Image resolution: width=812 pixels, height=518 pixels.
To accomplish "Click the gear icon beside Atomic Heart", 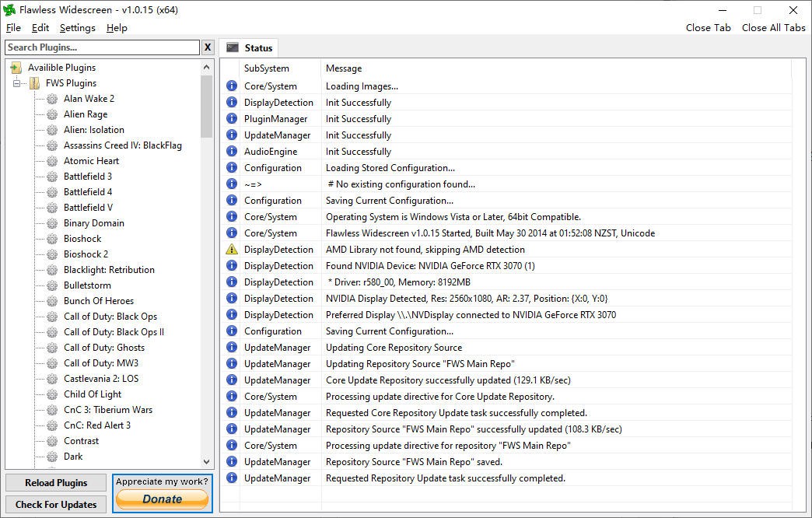I will pos(52,161).
